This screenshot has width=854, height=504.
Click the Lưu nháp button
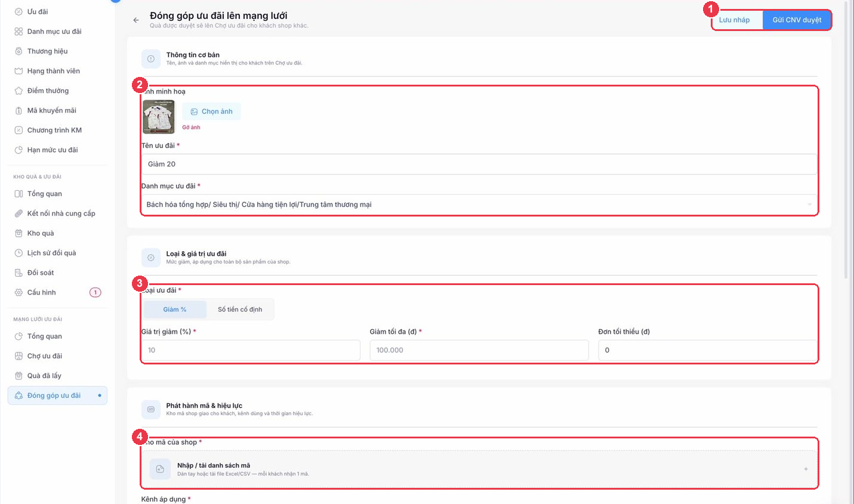734,20
